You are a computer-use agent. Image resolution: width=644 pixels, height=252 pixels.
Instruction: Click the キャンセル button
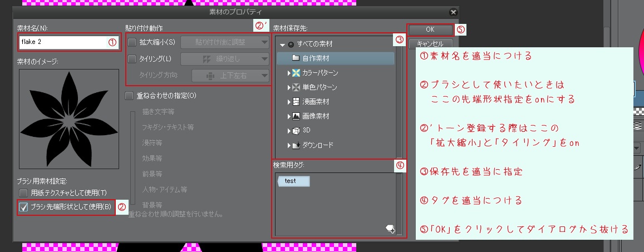tap(430, 43)
